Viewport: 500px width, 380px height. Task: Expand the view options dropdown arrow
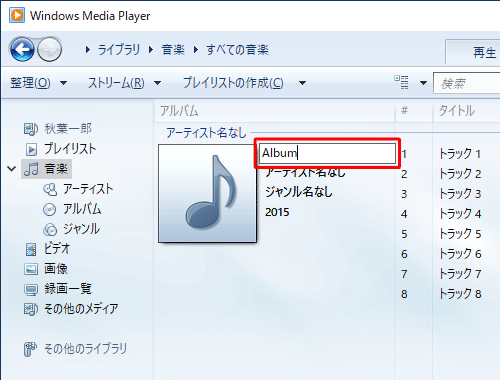tap(423, 83)
